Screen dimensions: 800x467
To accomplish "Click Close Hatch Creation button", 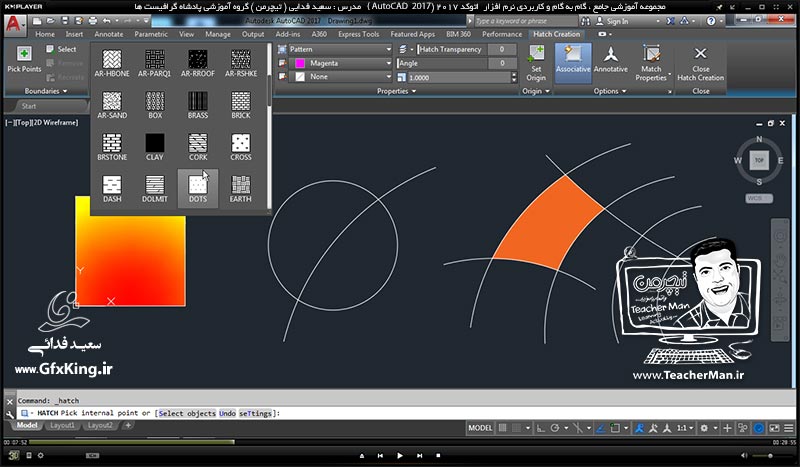I will [x=701, y=63].
